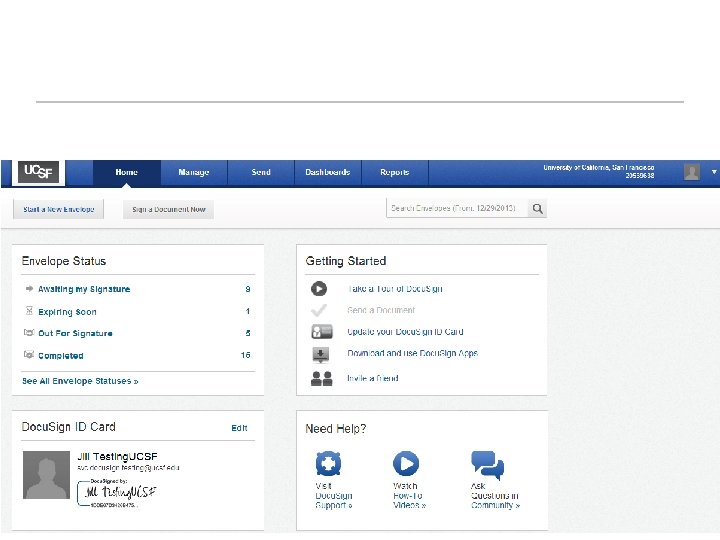Click the DocuSign Support lifebuoy icon
The height and width of the screenshot is (540, 720).
[x=328, y=464]
